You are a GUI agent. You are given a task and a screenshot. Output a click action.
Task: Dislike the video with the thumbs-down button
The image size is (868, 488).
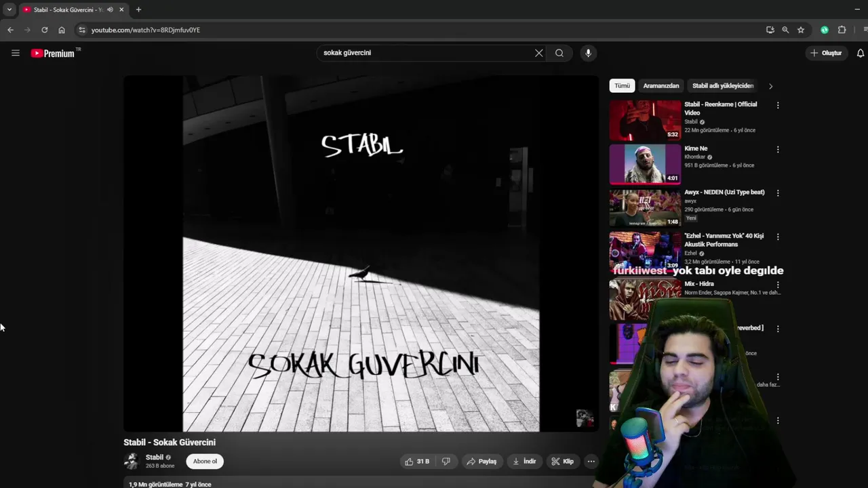pyautogui.click(x=446, y=462)
